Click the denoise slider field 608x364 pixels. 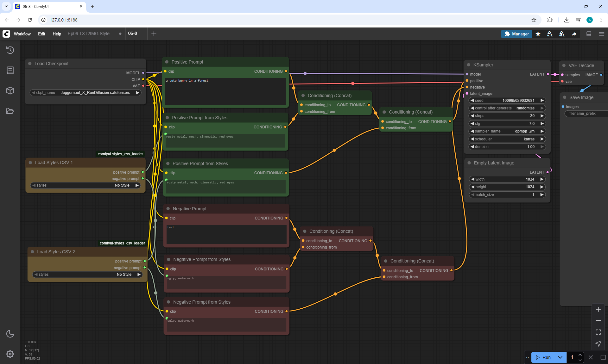(507, 147)
